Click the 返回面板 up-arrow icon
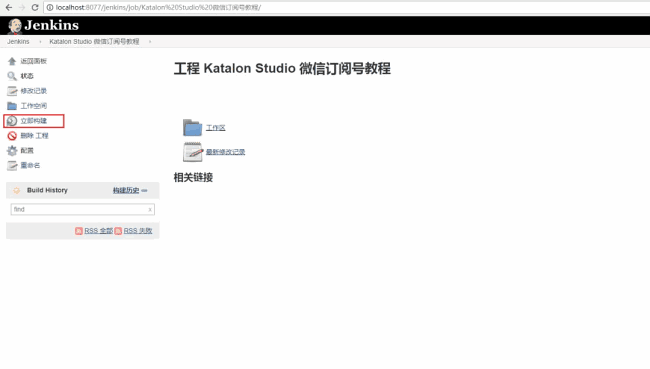The height and width of the screenshot is (369, 650). click(12, 61)
